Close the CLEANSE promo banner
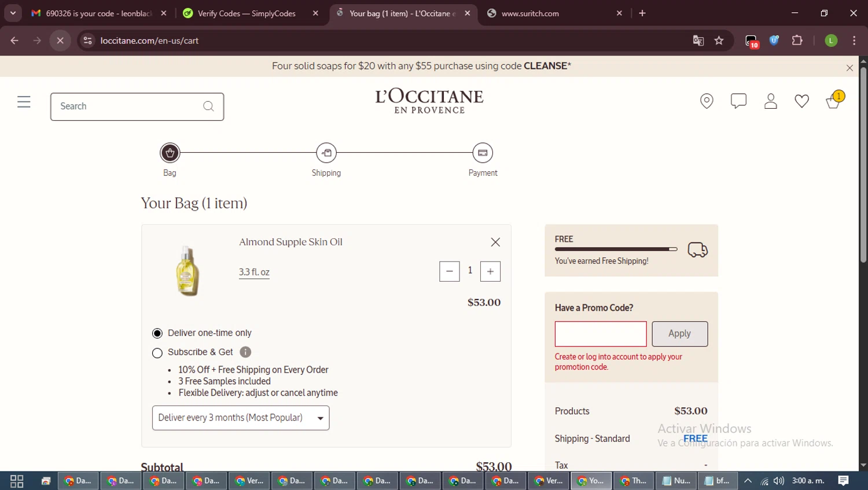 [x=849, y=68]
